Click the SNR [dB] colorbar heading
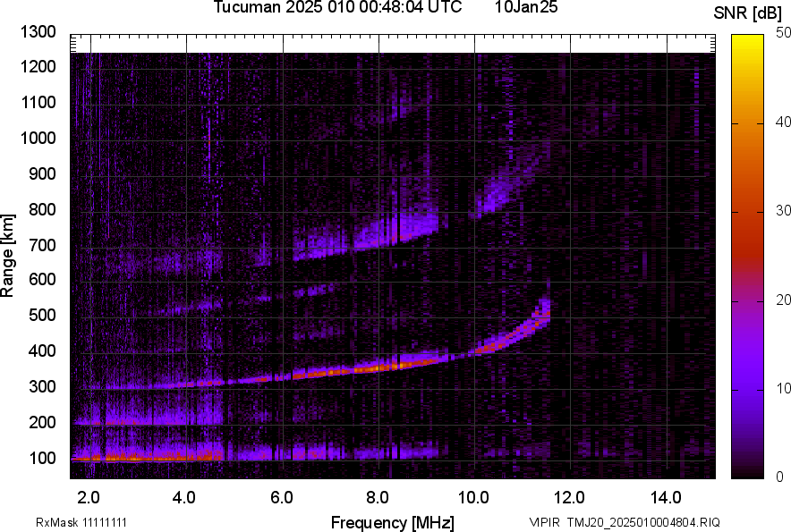The height and width of the screenshot is (532, 791). (x=748, y=13)
